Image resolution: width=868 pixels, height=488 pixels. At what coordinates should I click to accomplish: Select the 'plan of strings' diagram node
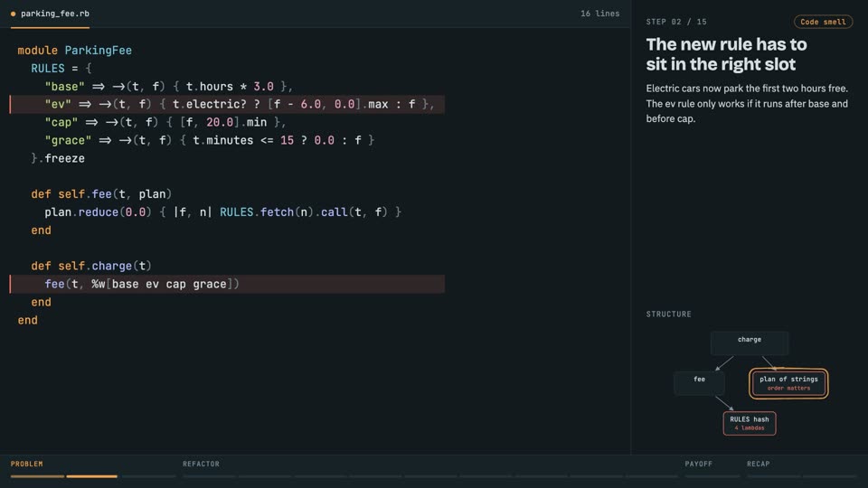pos(788,383)
